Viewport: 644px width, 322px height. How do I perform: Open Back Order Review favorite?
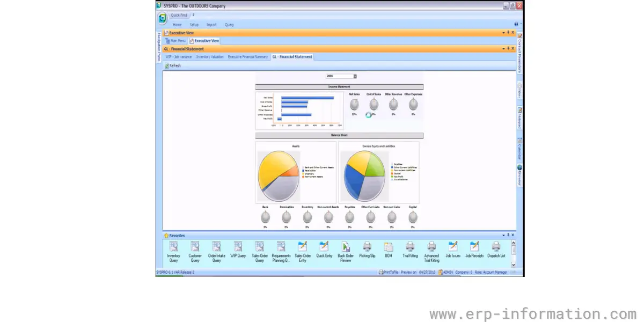[x=346, y=251]
